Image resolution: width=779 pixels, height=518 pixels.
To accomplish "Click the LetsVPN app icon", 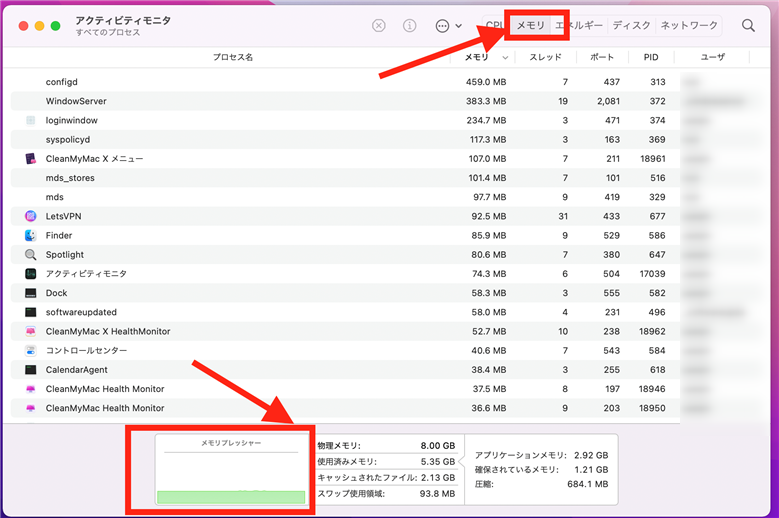I will tap(30, 216).
